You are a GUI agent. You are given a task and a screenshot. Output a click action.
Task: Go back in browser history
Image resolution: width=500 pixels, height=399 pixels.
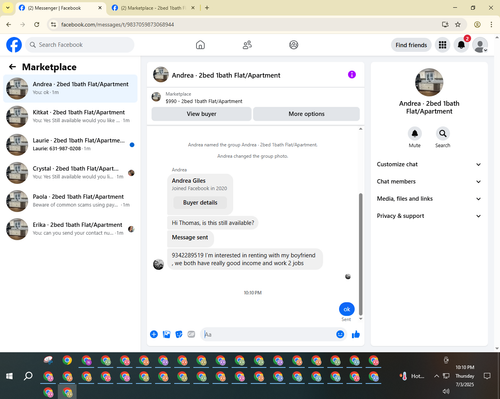pos(9,24)
